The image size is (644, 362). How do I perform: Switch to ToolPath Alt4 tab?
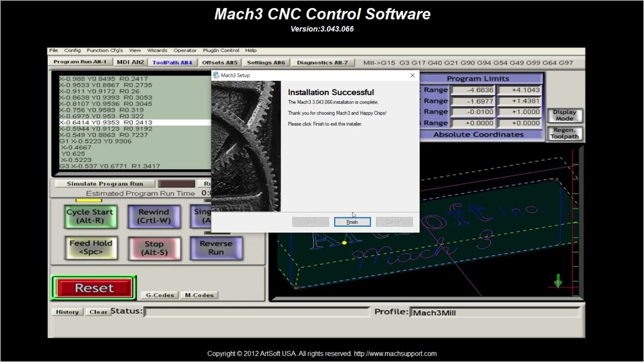(172, 62)
